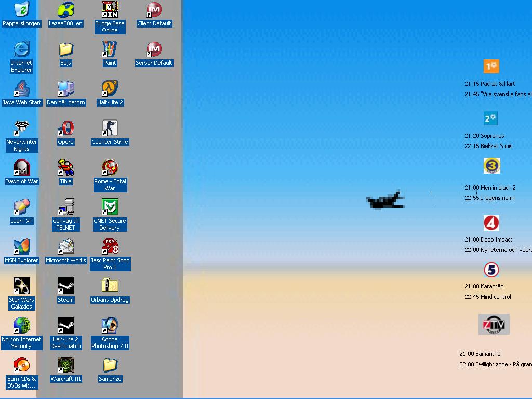Click the "21:15 Packat & klart" listing
Image resolution: width=532 pixels, height=399 pixels.
coord(489,84)
